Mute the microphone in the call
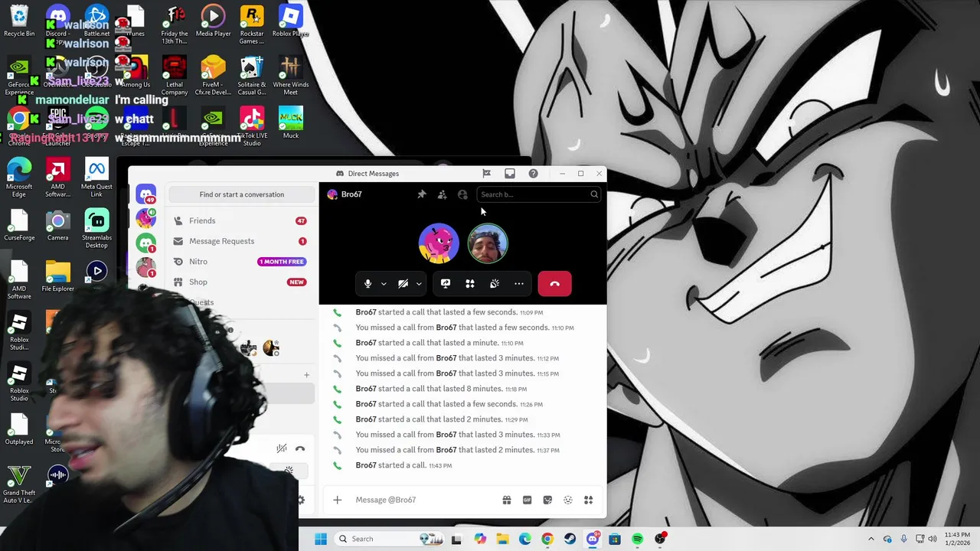 point(367,284)
